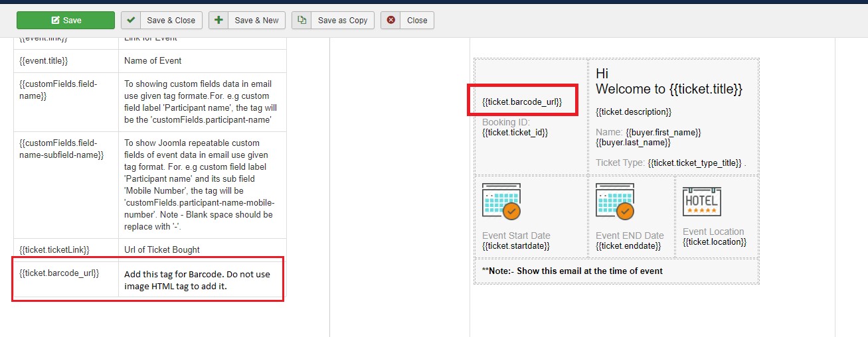Click the red Close icon
Viewport: 868px width, 337px height.
click(391, 20)
